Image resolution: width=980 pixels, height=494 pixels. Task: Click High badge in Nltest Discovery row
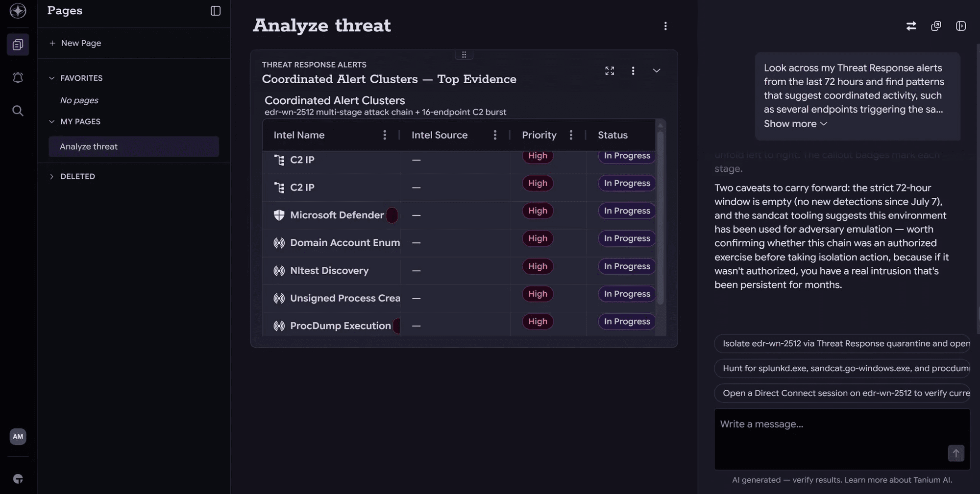[538, 266]
